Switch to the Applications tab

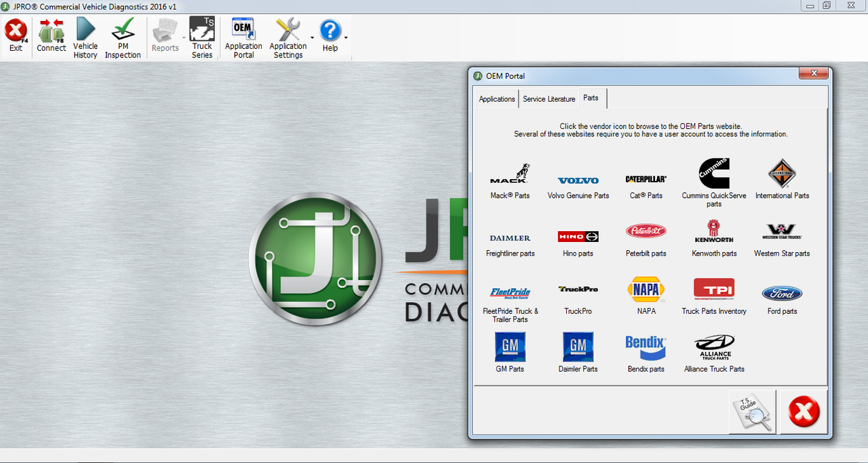(x=497, y=99)
